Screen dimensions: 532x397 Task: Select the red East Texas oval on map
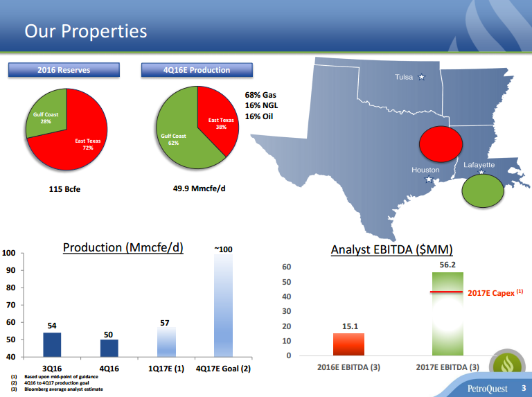point(442,144)
